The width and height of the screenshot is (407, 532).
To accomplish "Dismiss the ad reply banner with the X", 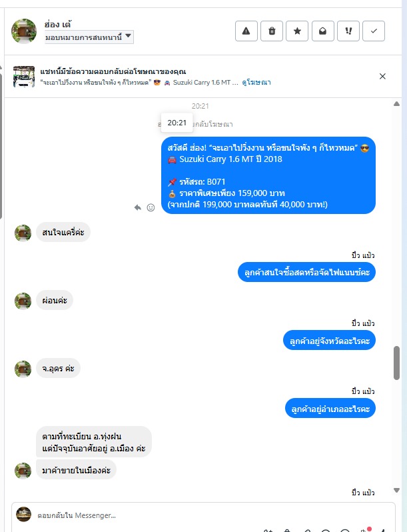I will coord(382,77).
